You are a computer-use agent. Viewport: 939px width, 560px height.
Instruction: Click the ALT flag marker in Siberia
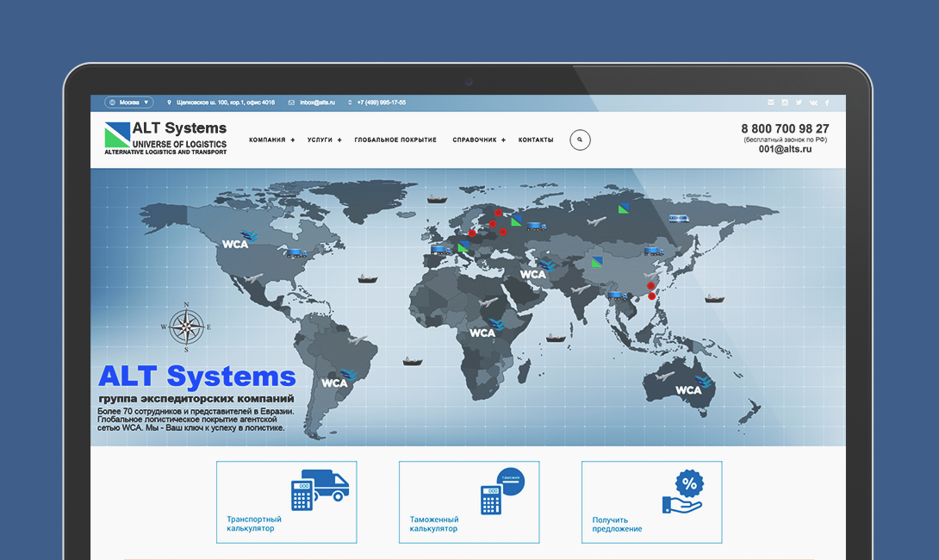click(624, 208)
